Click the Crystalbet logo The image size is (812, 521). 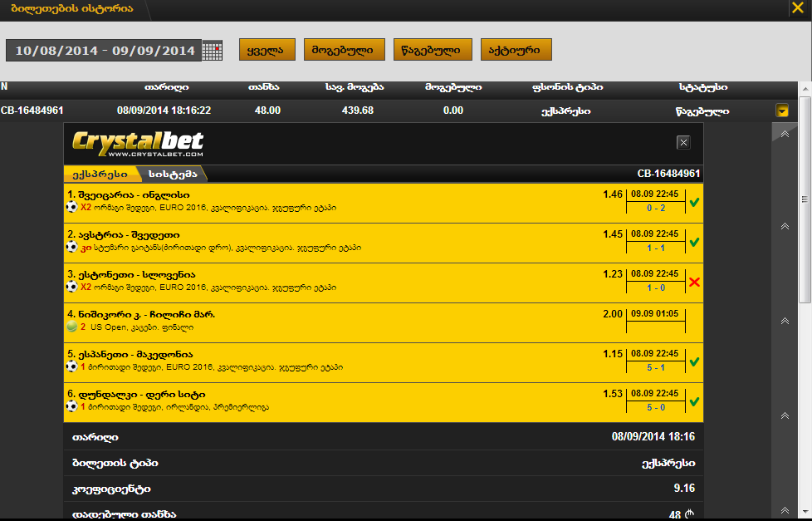(137, 144)
